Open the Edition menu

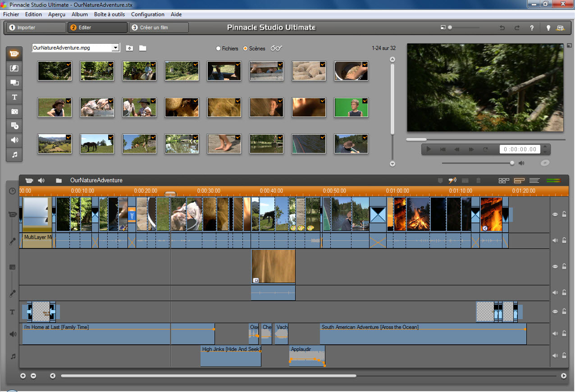[33, 14]
